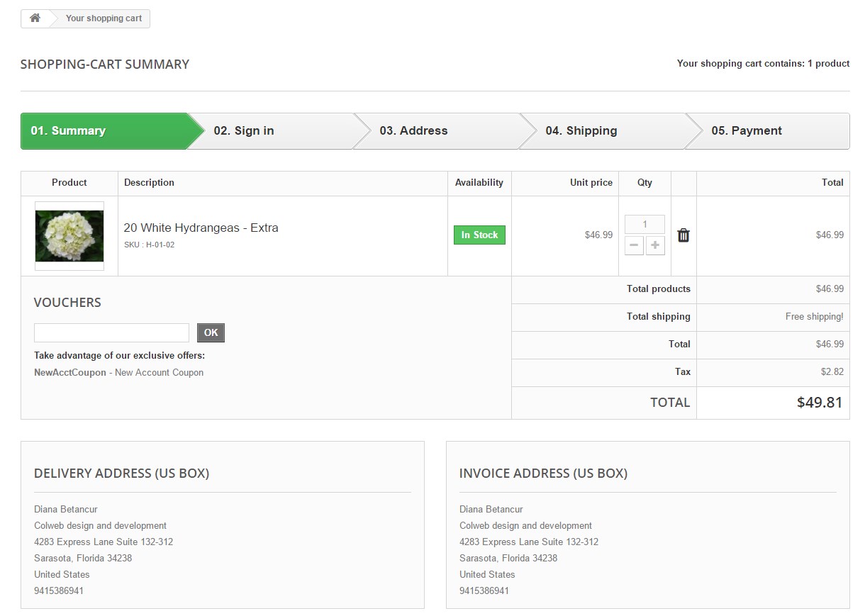Viewport: 865px width, 616px height.
Task: Delete the White Hydrangeas item with trash icon
Action: point(683,235)
